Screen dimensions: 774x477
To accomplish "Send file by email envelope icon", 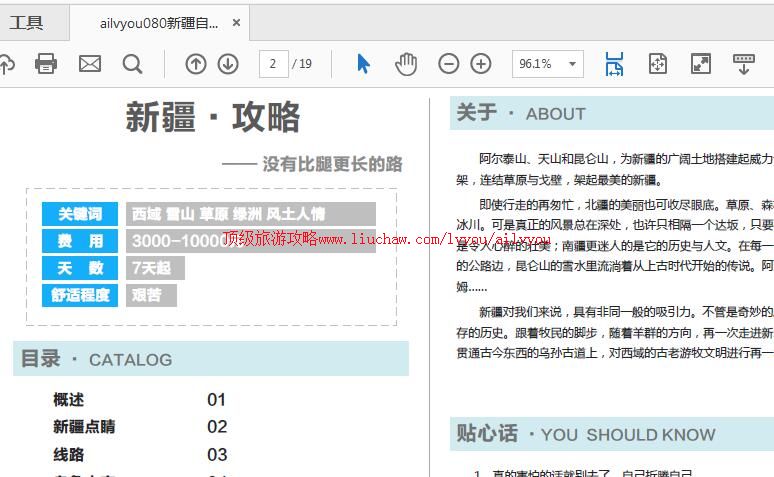I will pyautogui.click(x=90, y=64).
